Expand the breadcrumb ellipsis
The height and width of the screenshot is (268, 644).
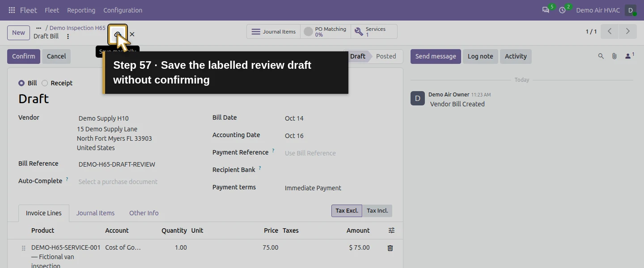pos(38,28)
